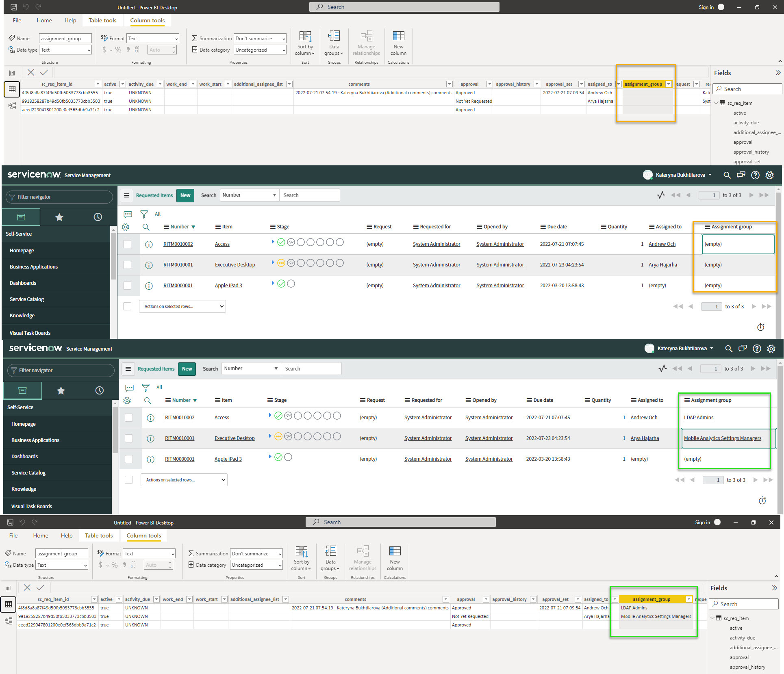Open the File menu
This screenshot has height=674, width=784.
point(17,20)
